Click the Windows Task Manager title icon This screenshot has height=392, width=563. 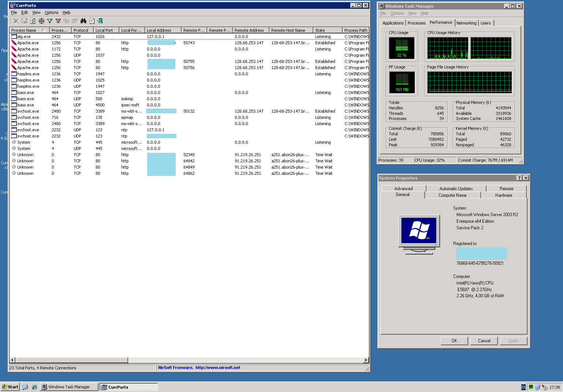[382, 6]
